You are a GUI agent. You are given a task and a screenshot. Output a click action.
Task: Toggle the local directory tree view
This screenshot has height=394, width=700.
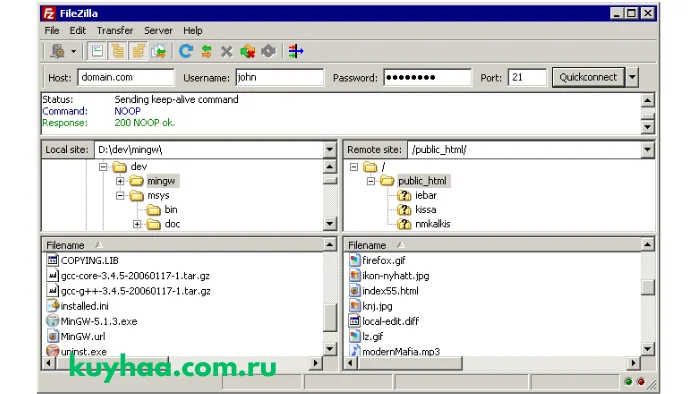(118, 51)
